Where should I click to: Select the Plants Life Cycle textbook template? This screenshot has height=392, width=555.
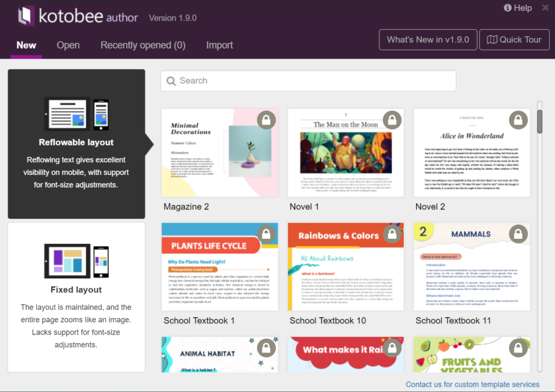220,266
